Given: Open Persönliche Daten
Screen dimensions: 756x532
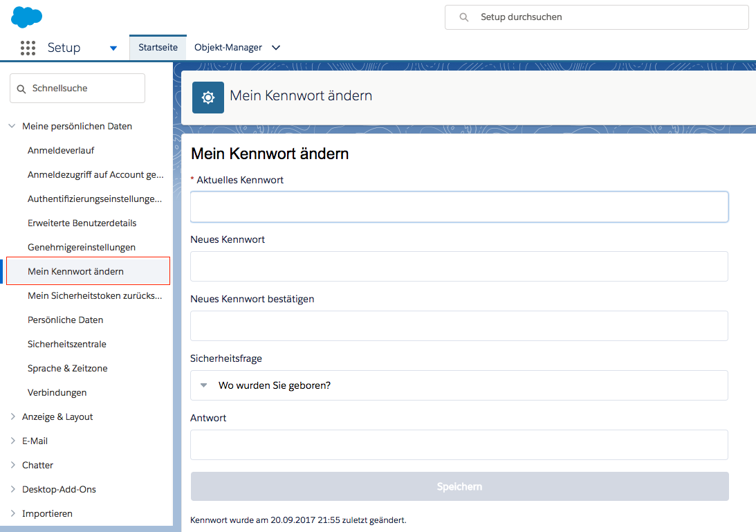Looking at the screenshot, I should pos(65,320).
